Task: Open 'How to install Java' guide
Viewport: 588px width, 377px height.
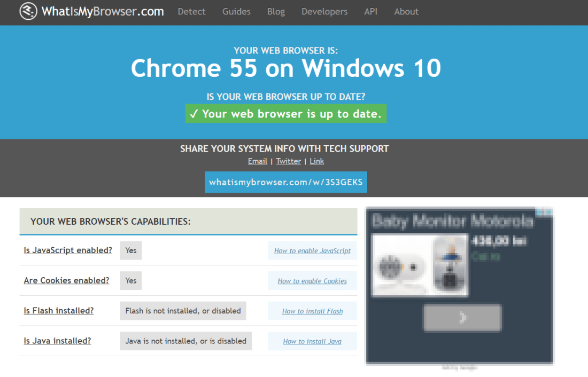Action: point(312,341)
